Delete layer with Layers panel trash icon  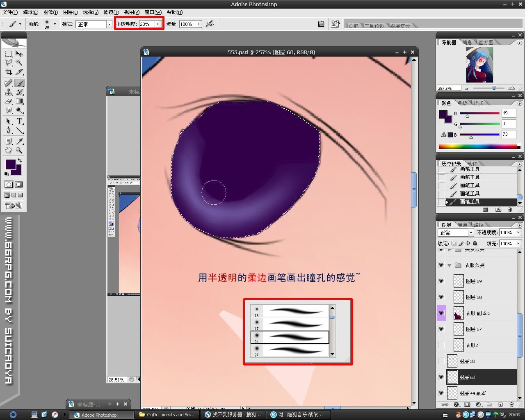point(511,404)
